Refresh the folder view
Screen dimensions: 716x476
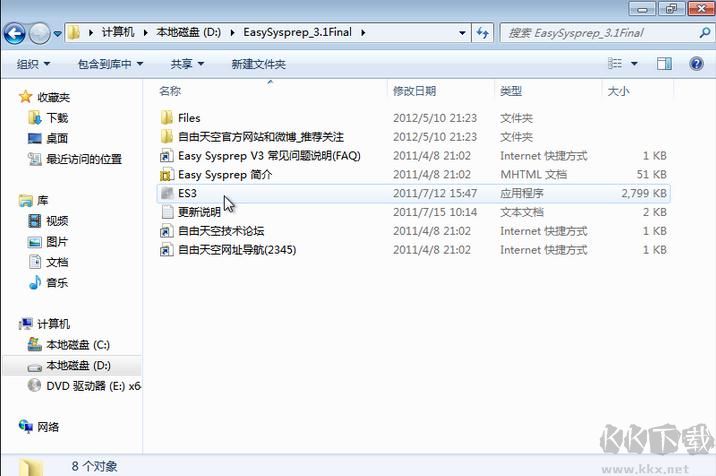pyautogui.click(x=483, y=33)
